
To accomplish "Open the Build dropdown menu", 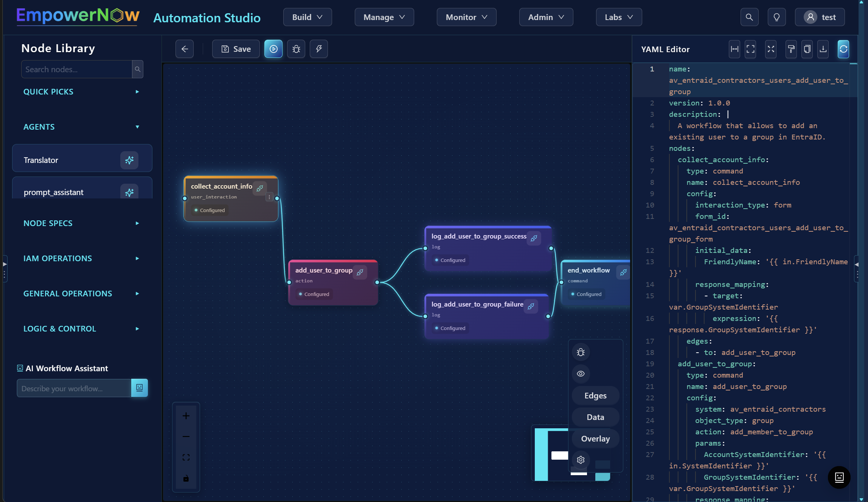I will pos(307,17).
